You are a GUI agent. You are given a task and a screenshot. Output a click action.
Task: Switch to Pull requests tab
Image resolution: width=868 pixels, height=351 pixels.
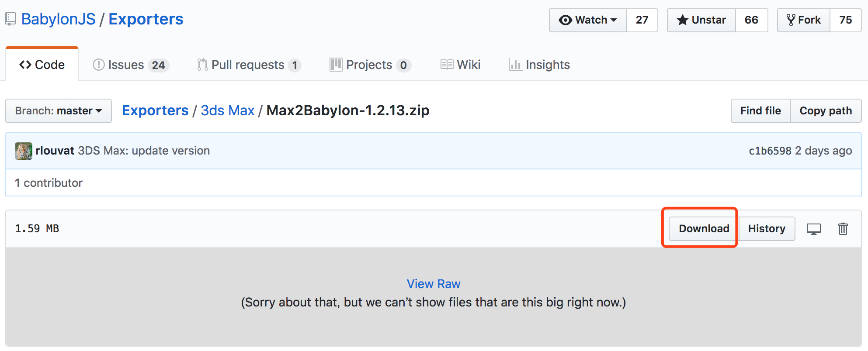(x=248, y=65)
